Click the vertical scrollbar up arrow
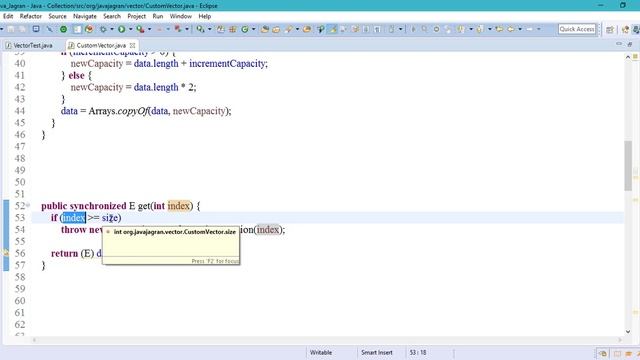640x360 pixels. tap(628, 58)
